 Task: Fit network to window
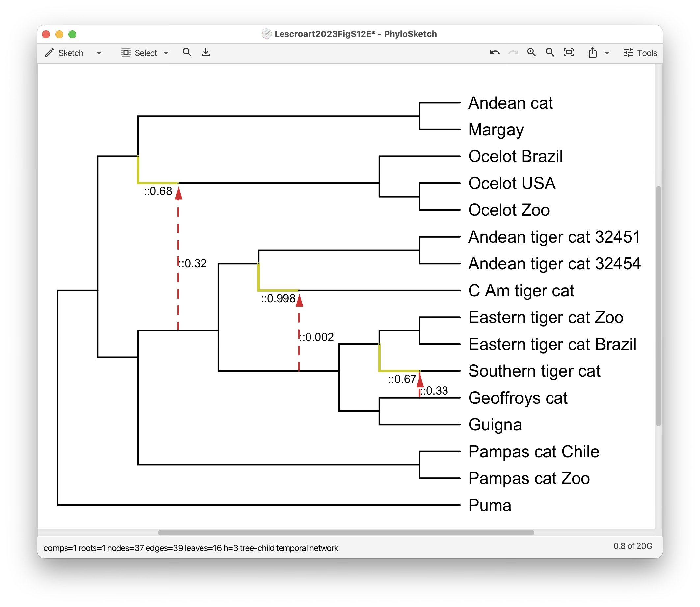pos(569,52)
